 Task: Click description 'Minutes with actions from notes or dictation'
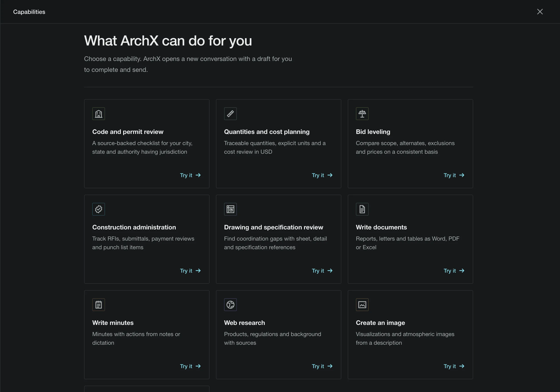tap(136, 338)
